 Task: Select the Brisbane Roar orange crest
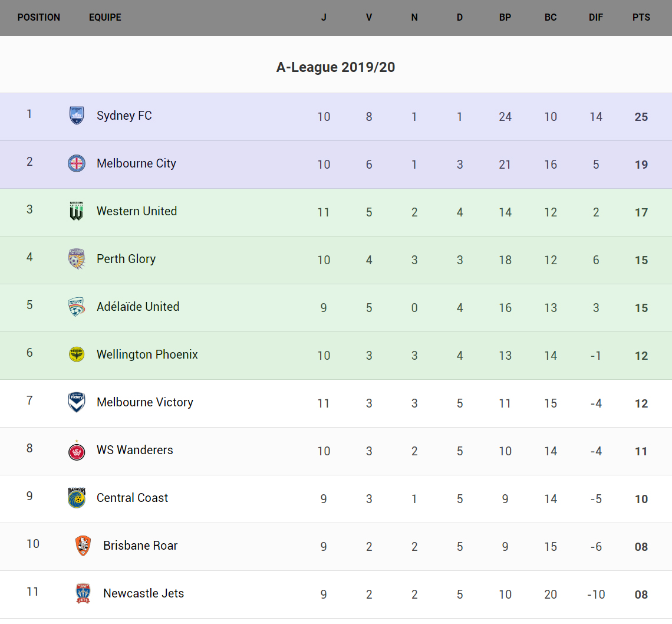coord(83,546)
